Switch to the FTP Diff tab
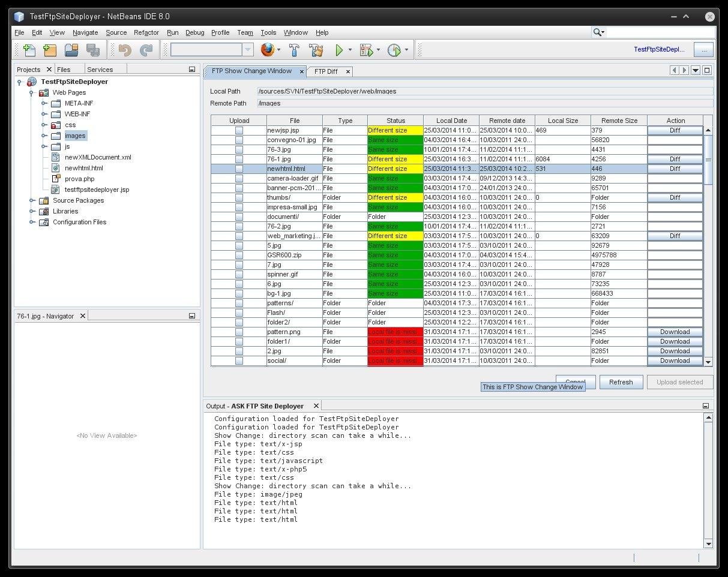Screen dimensions: 728x577 (x=327, y=71)
